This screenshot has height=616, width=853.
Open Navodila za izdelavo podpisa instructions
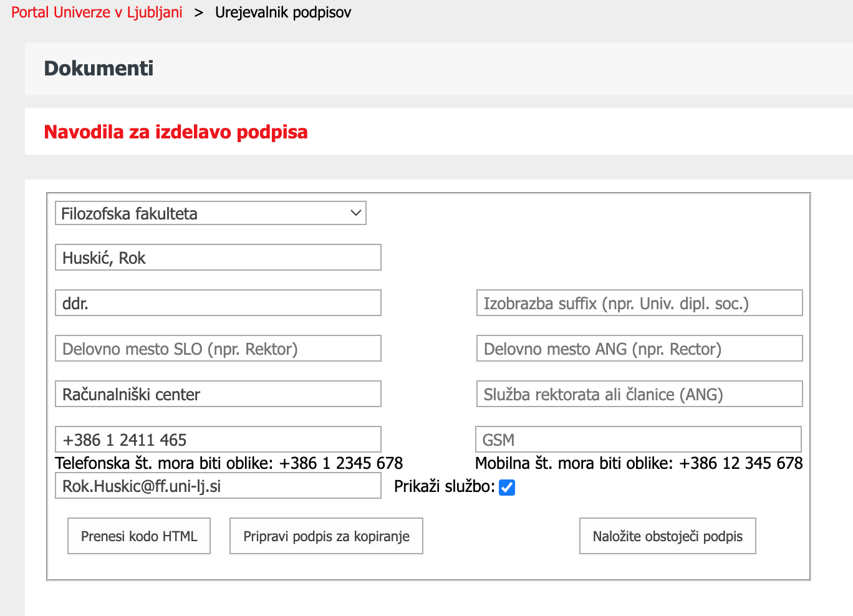pos(176,132)
